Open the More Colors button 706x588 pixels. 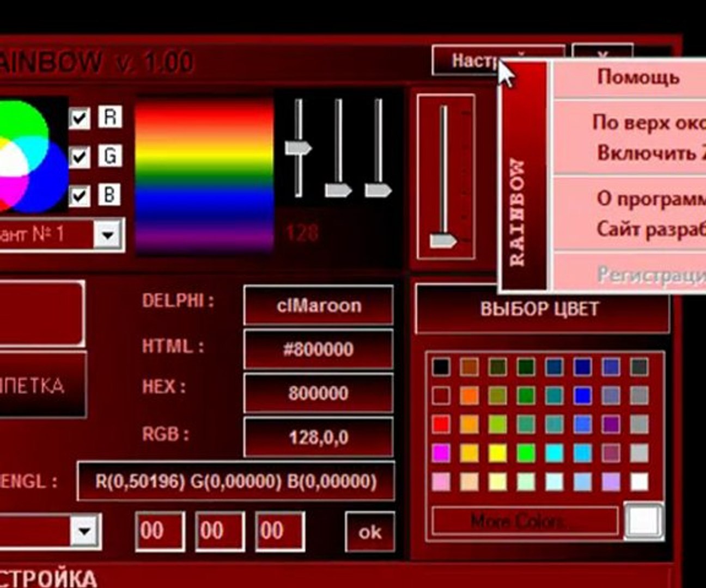point(526,521)
